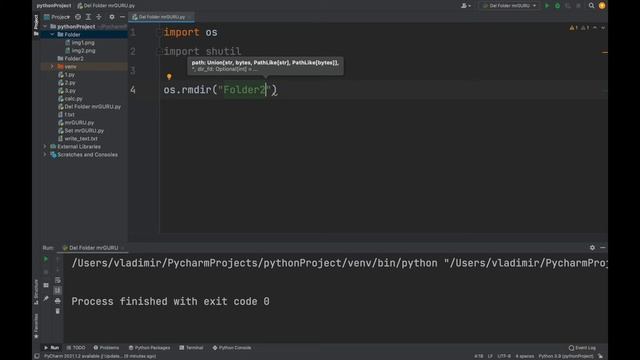Screen dimensions: 640x360
Task: Expand External Libraries node
Action: pyautogui.click(x=45, y=147)
